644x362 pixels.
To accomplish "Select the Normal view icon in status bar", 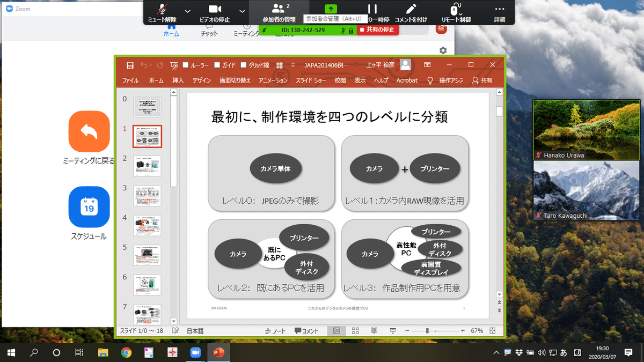I will (x=337, y=330).
